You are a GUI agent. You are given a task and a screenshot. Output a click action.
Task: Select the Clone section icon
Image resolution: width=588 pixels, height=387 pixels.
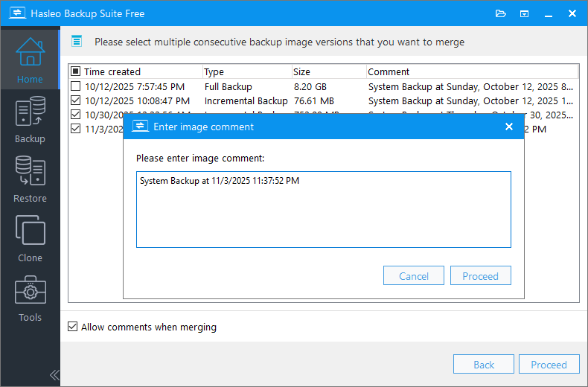[30, 237]
